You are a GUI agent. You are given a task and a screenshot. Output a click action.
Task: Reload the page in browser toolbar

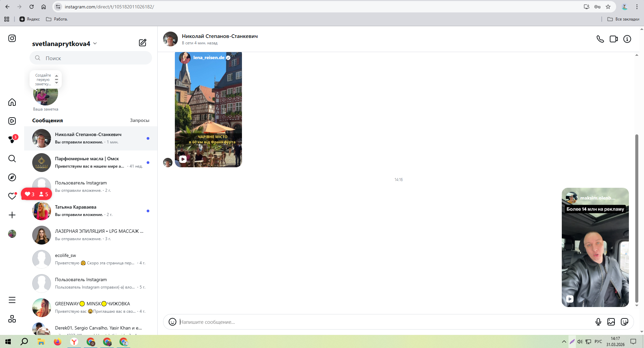[32, 7]
